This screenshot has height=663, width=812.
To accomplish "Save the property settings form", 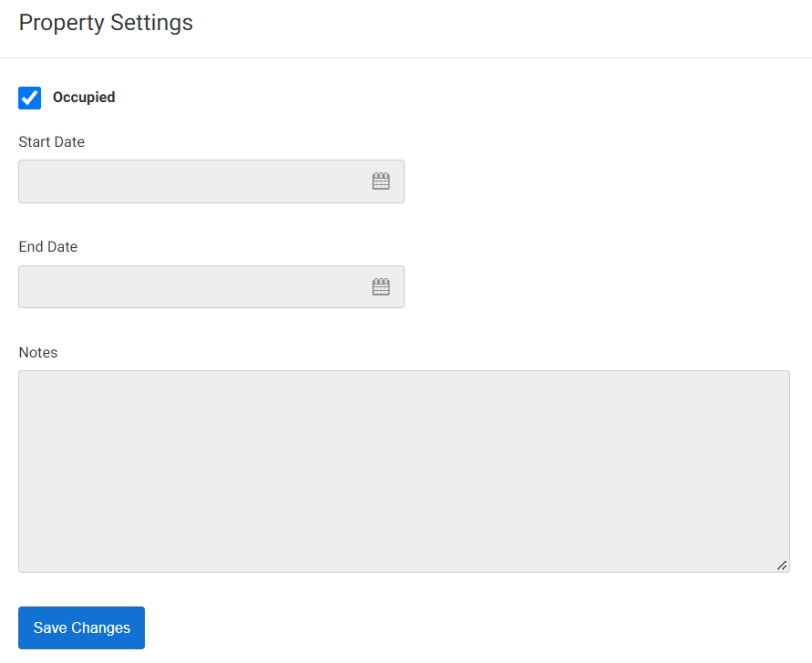I will click(81, 627).
